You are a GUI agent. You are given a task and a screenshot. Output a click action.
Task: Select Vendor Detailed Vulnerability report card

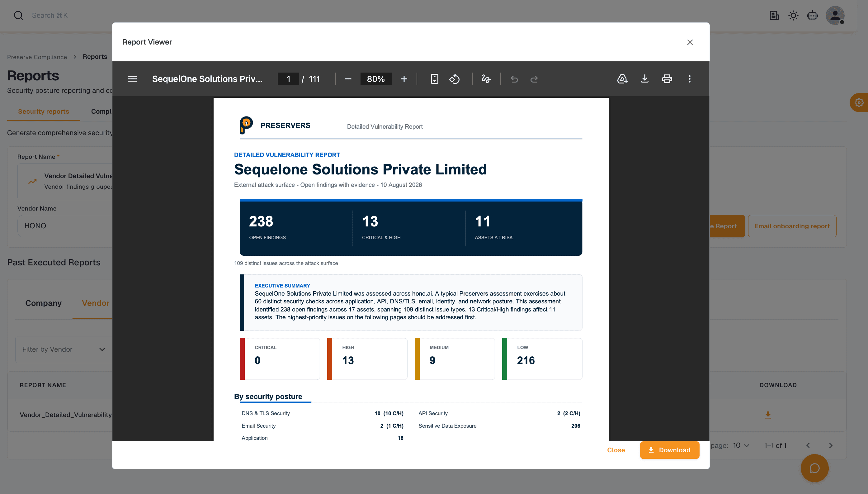pos(64,182)
